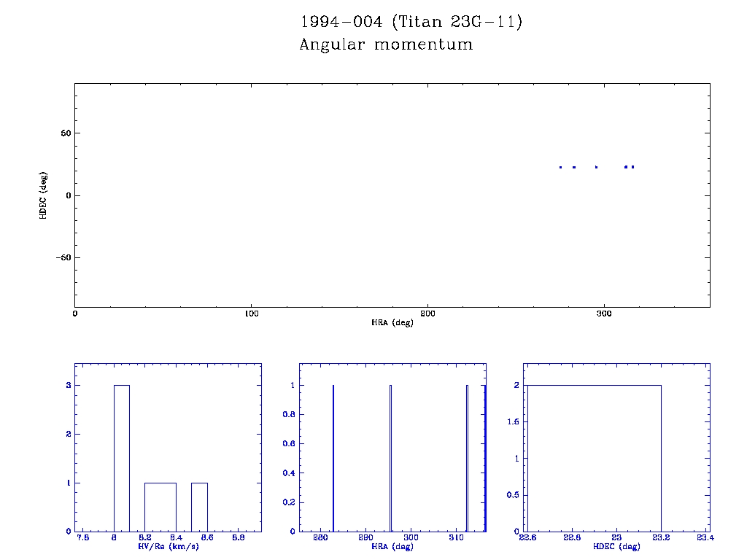Click the wide HV/Re bar spanning 8.2 to 8.4
Image resolution: width=747 pixels, height=560 pixels.
pyautogui.click(x=160, y=507)
